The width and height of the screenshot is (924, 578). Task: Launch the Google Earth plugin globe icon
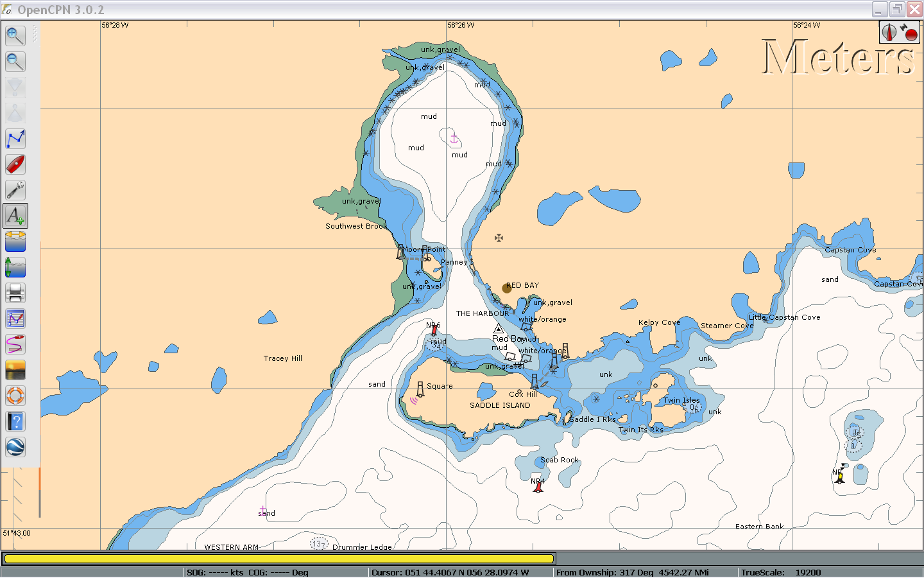point(15,447)
